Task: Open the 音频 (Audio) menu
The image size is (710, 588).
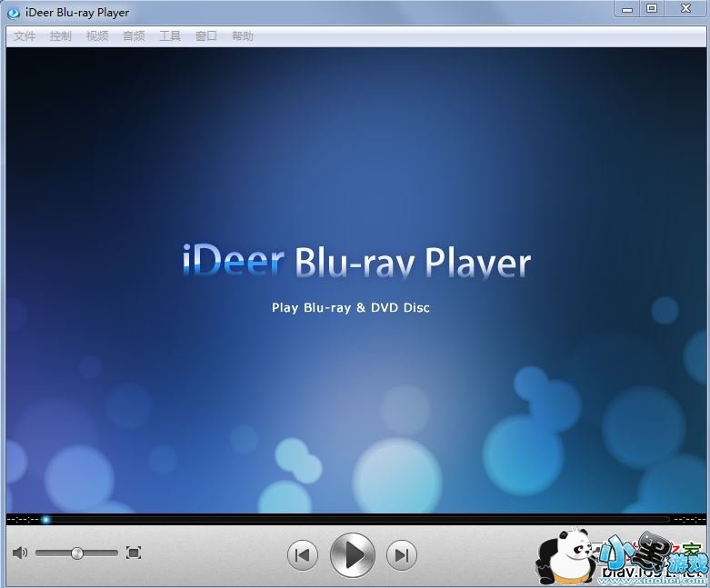Action: pos(134,35)
